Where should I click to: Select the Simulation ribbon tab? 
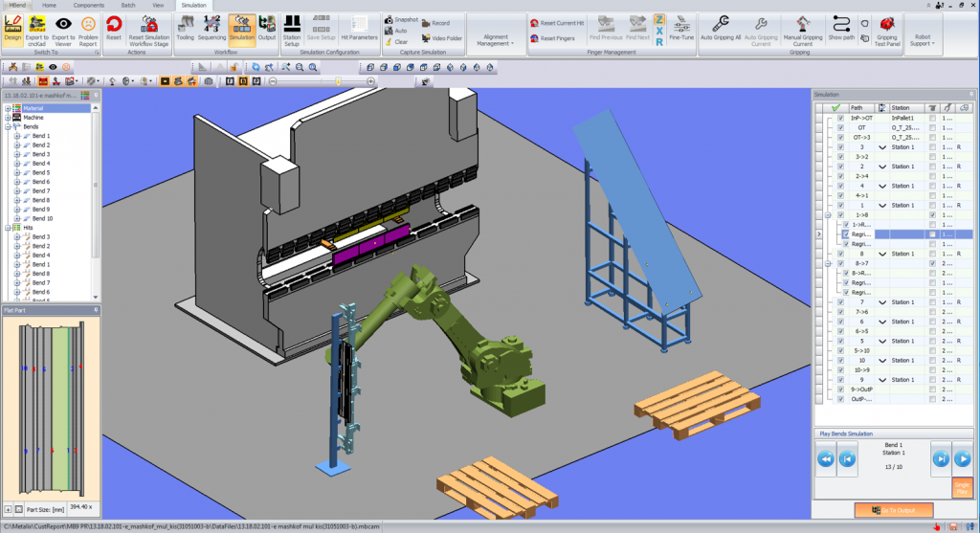click(193, 5)
